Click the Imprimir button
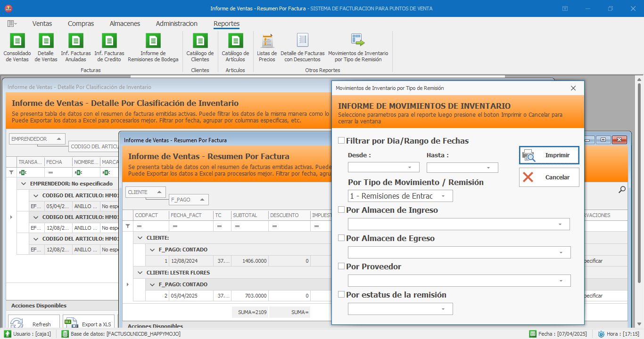 click(x=549, y=155)
